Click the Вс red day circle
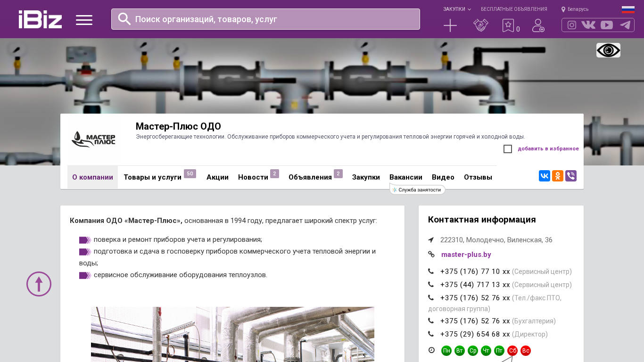Viewport: 644px width, 362px height. click(526, 351)
